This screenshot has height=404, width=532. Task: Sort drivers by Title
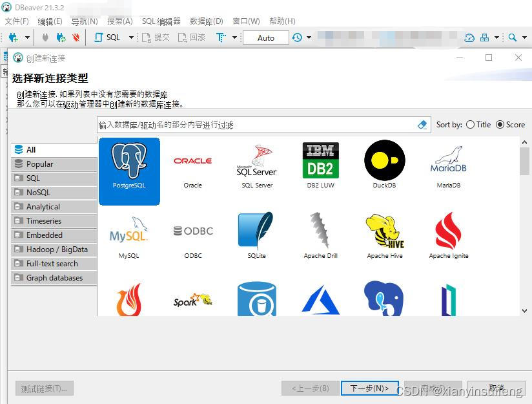(x=478, y=125)
